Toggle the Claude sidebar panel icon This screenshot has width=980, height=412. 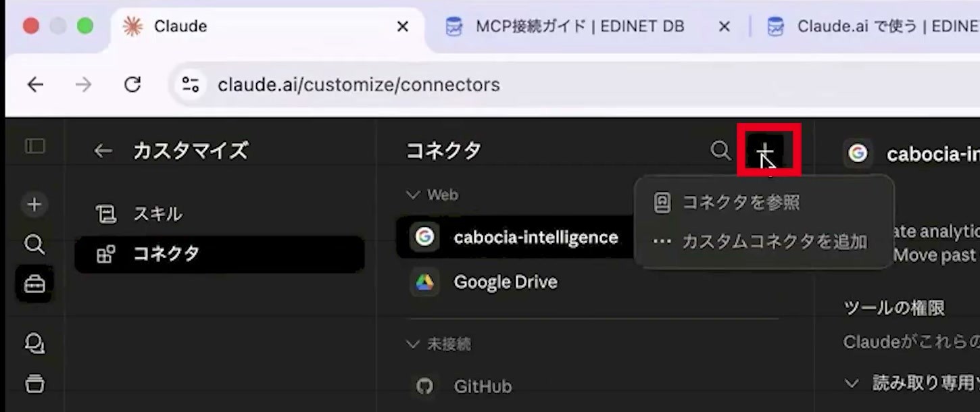[34, 146]
